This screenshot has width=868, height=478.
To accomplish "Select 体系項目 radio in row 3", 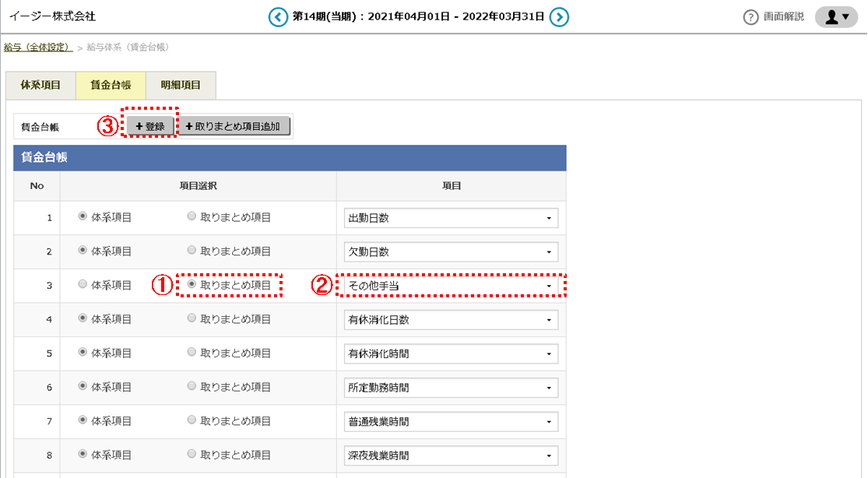I will (83, 286).
